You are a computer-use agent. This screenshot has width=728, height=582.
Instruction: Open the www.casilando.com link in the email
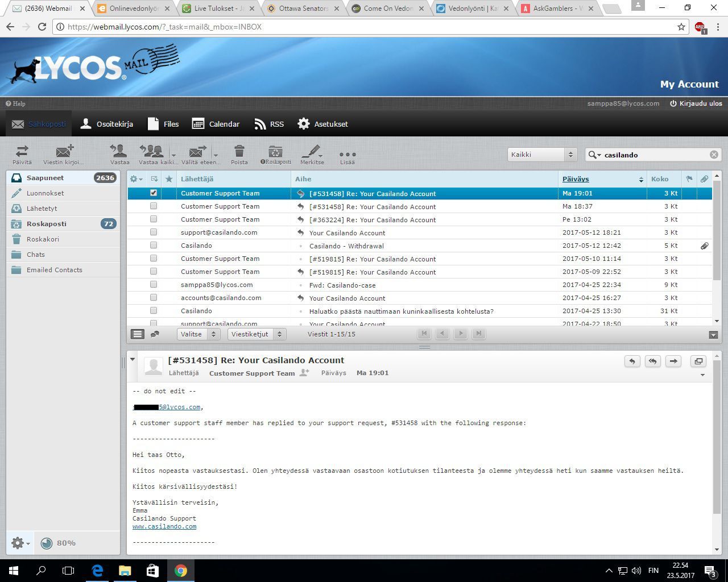point(164,526)
